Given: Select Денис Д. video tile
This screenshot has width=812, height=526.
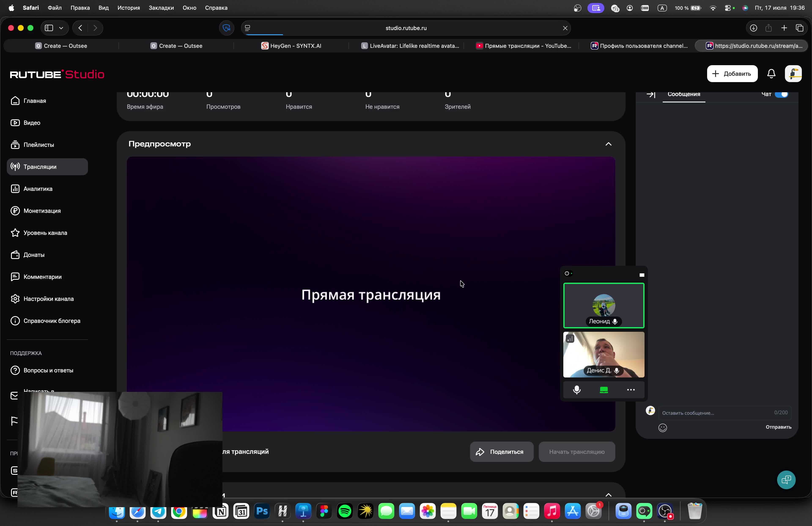Looking at the screenshot, I should click(604, 355).
